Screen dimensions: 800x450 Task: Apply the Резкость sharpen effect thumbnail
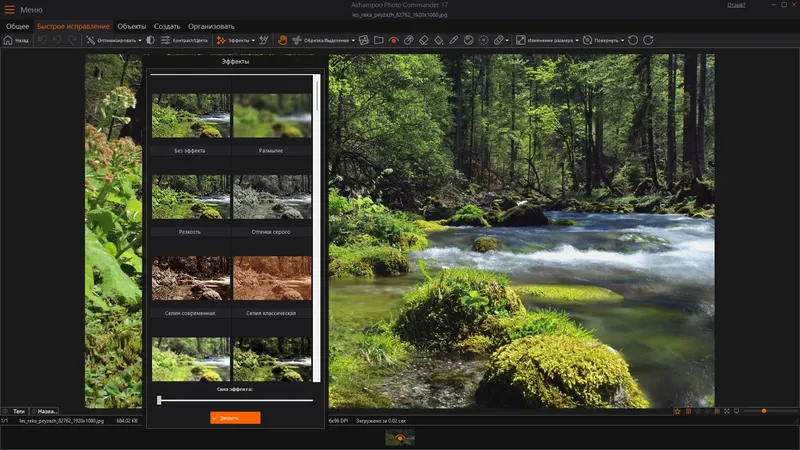coord(190,196)
